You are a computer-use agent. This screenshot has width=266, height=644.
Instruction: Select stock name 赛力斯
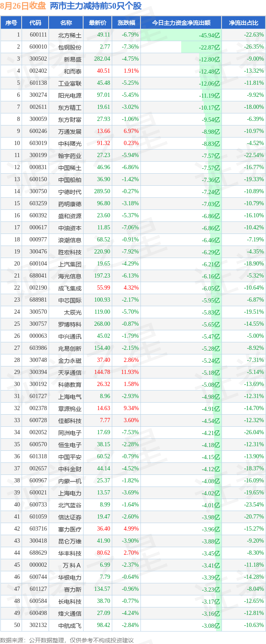click(73, 589)
